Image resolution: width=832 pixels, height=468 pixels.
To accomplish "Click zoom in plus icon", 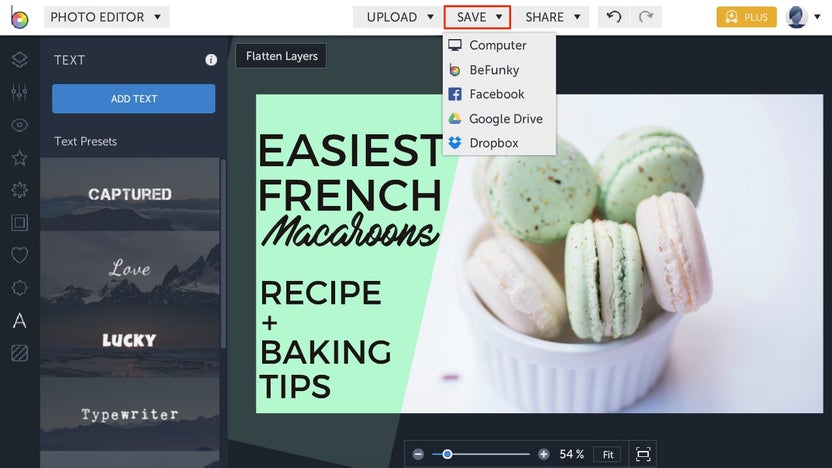I will point(543,454).
